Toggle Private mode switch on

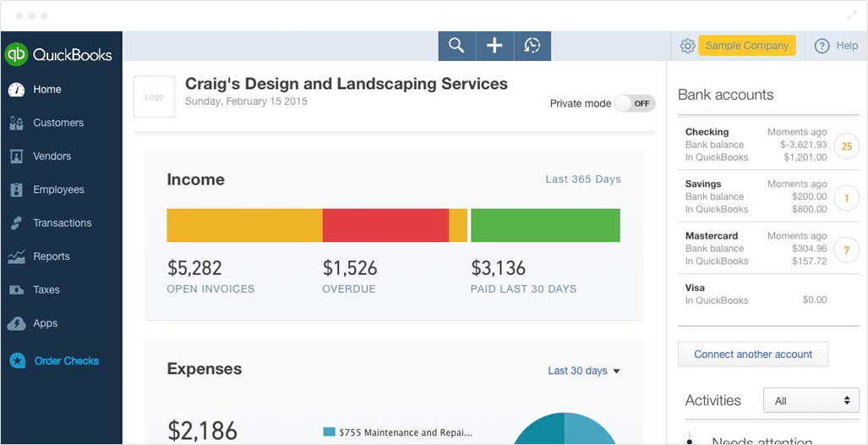[635, 103]
